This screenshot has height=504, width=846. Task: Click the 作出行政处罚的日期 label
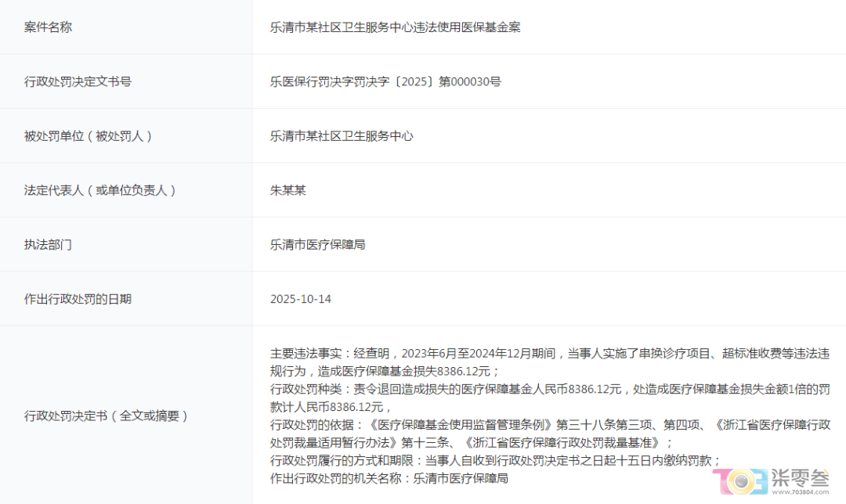tap(78, 299)
